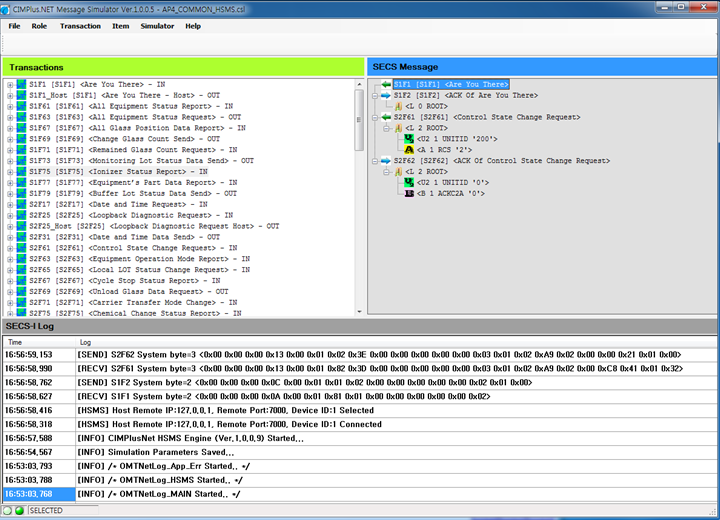Click the B icon for ACKC2A '0'

pyautogui.click(x=408, y=192)
